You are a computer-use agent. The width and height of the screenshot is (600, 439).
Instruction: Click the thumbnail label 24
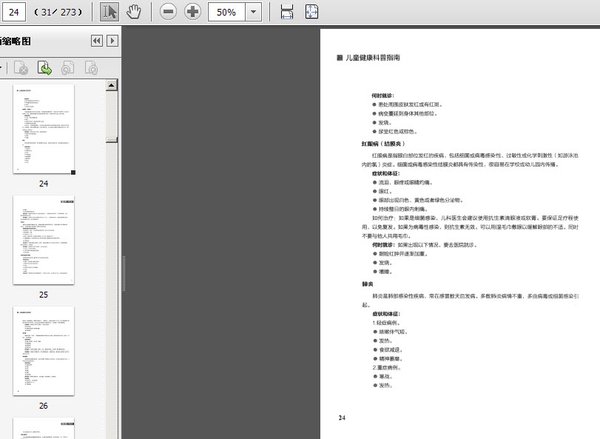44,184
